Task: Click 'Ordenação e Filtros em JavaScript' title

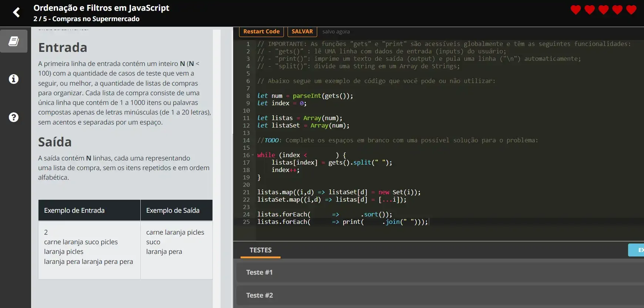Action: [x=101, y=8]
